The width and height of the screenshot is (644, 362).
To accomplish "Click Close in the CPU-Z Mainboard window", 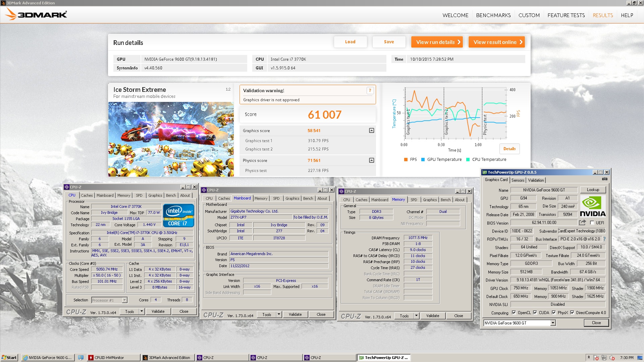I will pyautogui.click(x=321, y=314).
